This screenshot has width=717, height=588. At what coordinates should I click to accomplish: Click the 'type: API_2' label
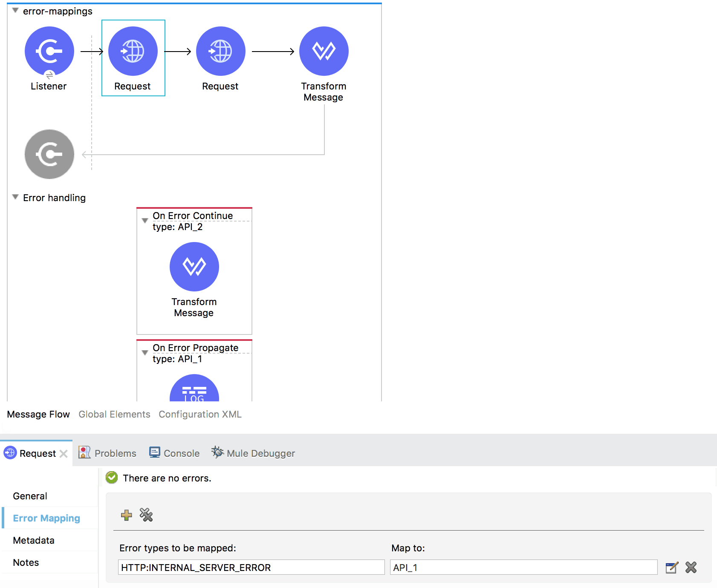(178, 227)
